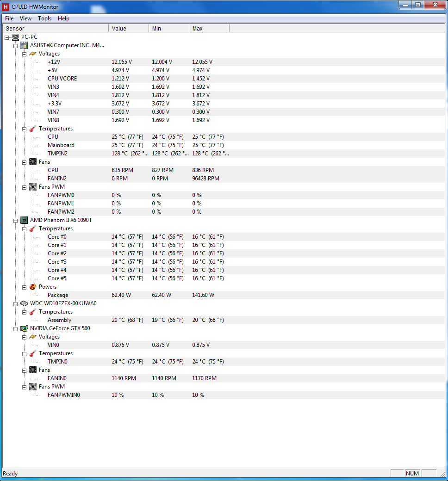This screenshot has width=448, height=481.
Task: Collapse the GeForce Fans PWM group
Action: 24,388
